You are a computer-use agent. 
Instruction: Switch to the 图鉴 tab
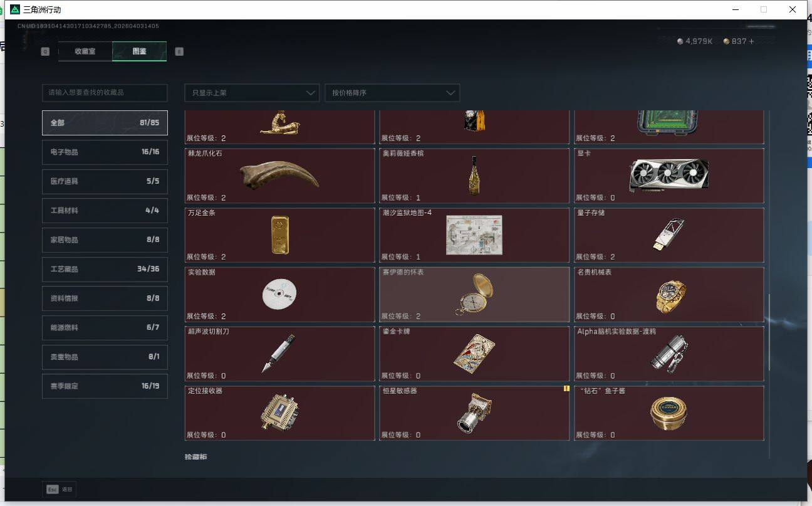[x=139, y=51]
